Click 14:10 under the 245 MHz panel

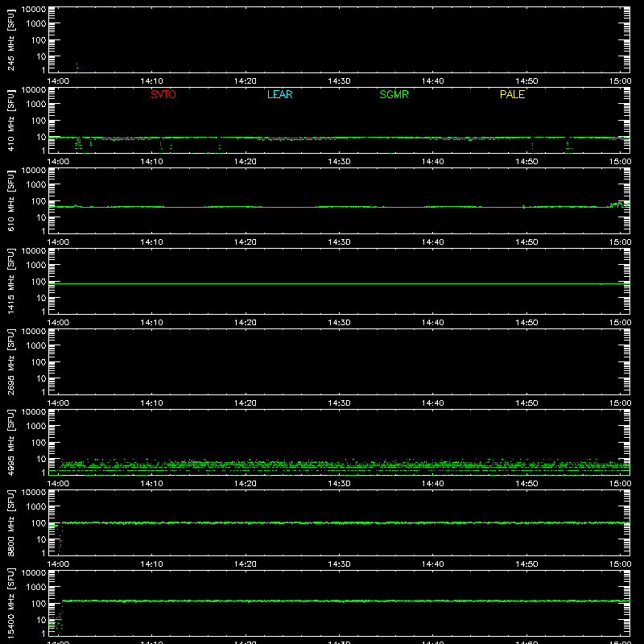[x=151, y=81]
